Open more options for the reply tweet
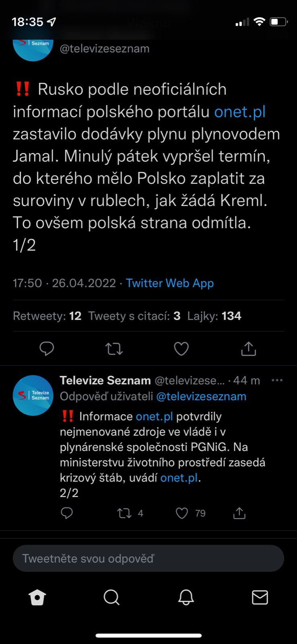 coord(277,380)
